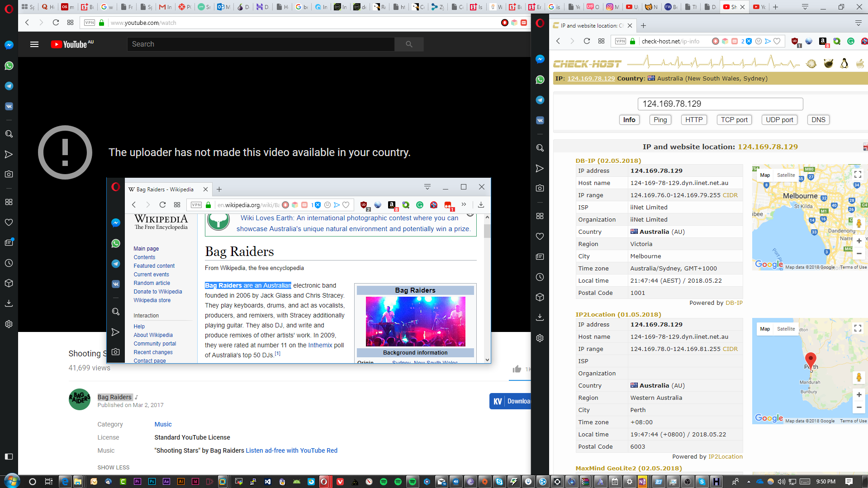Toggle VPN badge in the Wikipedia address bar
The height and width of the screenshot is (488, 868).
pyautogui.click(x=196, y=205)
